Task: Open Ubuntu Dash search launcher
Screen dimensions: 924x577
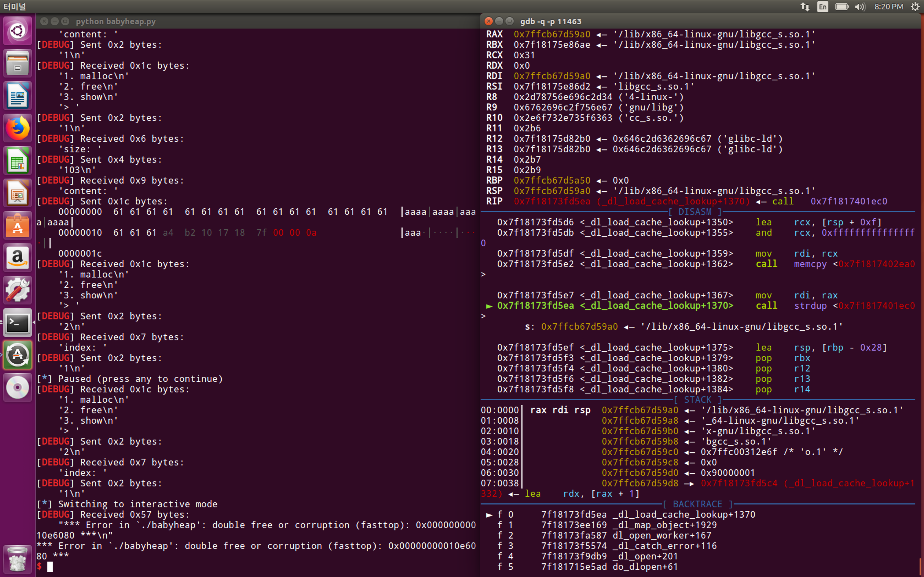Action: point(18,31)
